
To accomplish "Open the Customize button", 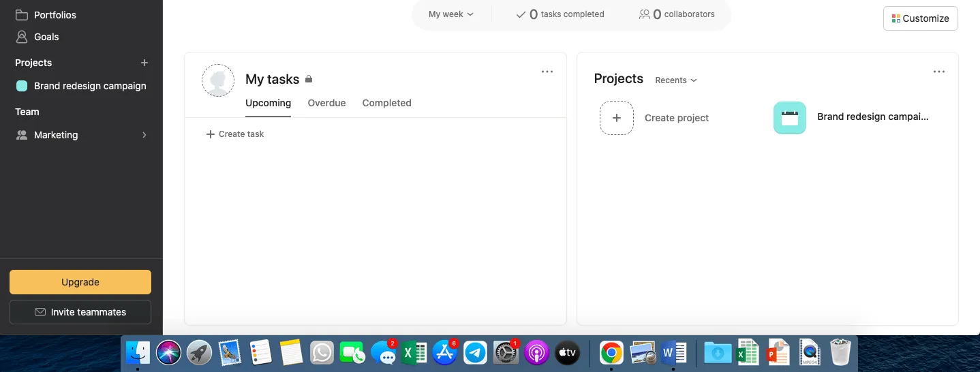I will coord(920,18).
